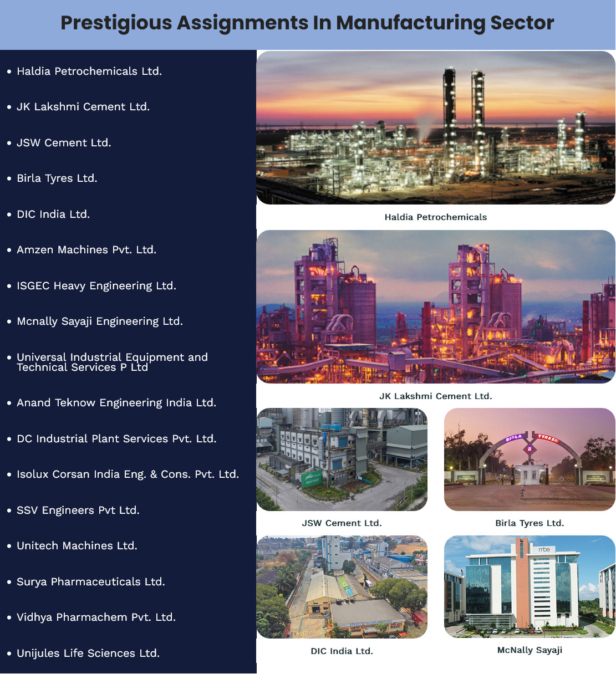Select "Amzen Machines Pvt. Ltd." list entry
Image resolution: width=616 pixels, height=674 pixels.
[86, 250]
